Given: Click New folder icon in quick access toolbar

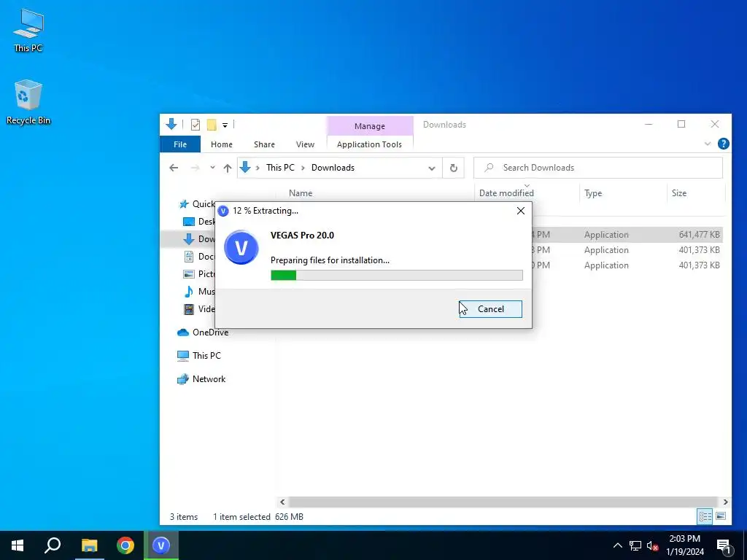Looking at the screenshot, I should [x=212, y=125].
